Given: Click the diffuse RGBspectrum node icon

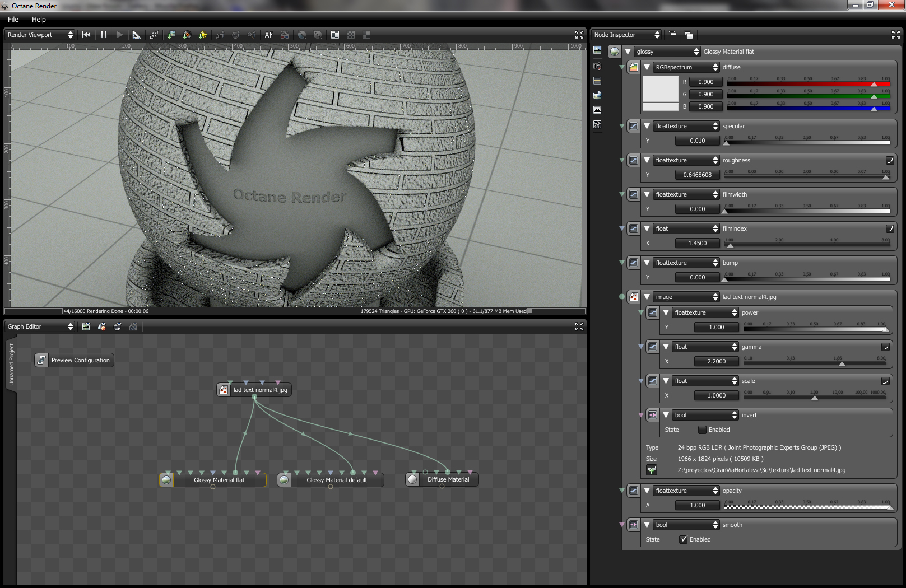Looking at the screenshot, I should tap(634, 67).
